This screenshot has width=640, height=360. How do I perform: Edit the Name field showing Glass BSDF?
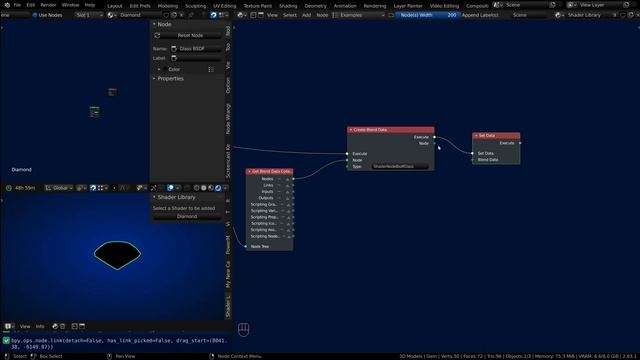[196, 49]
